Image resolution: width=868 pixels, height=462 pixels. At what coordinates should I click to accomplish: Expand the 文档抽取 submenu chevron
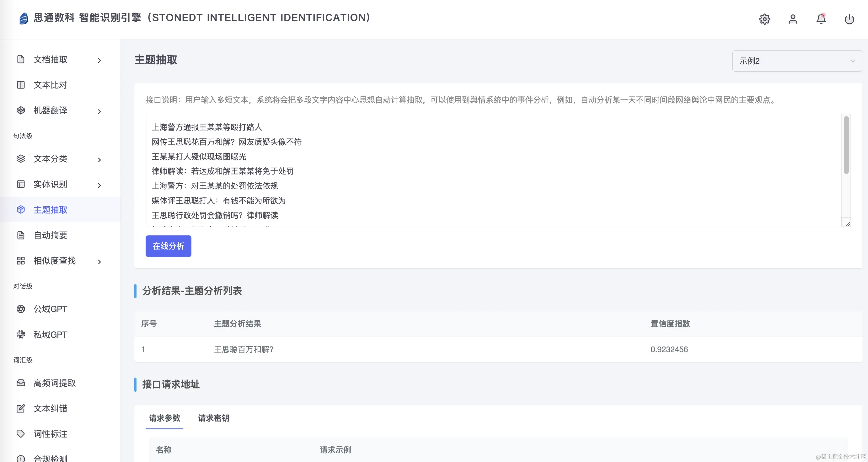click(99, 60)
